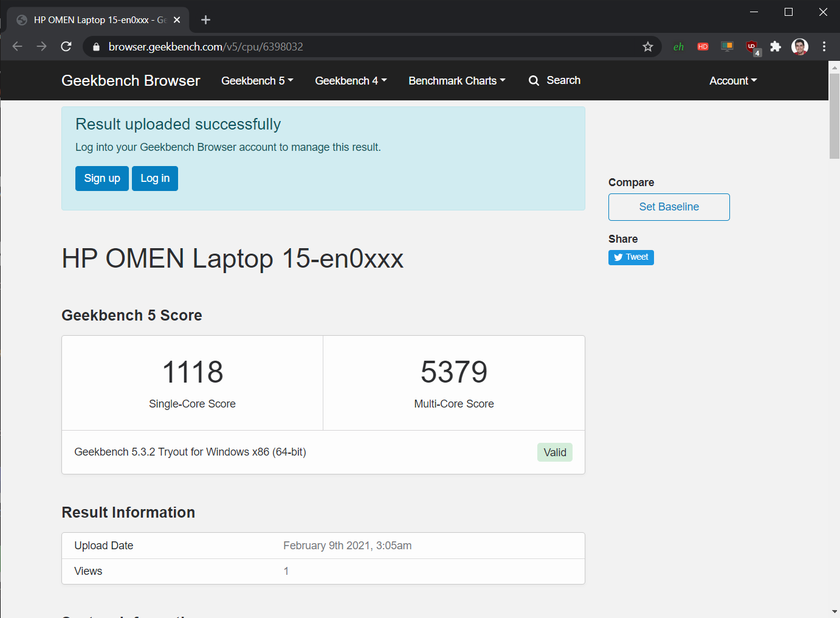Screen dimensions: 840x618
Task: Click the HP OMEN Laptop 15-en0xxx heading
Action: click(x=233, y=259)
